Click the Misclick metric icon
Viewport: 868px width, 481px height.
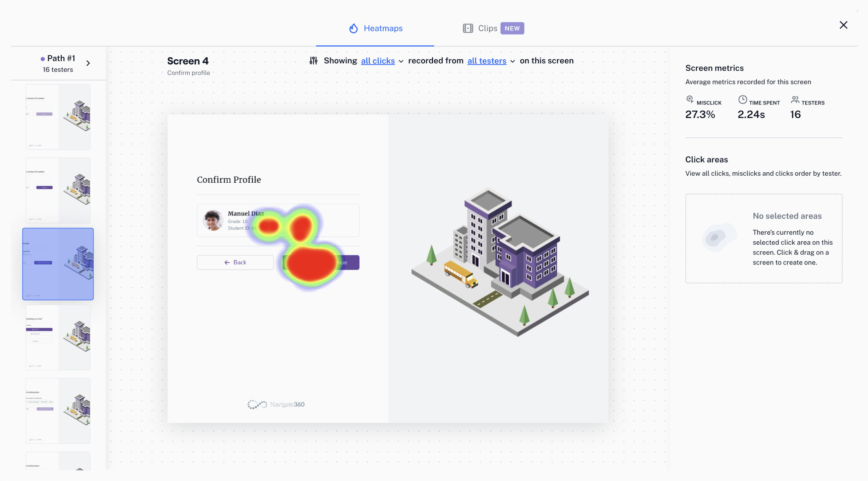[x=690, y=100]
